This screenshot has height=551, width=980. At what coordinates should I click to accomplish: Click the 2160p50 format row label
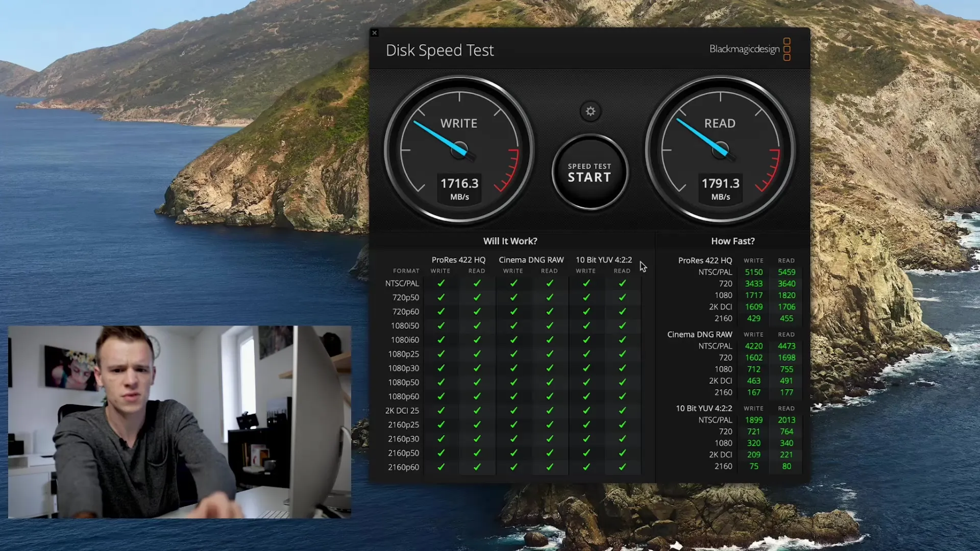click(403, 453)
